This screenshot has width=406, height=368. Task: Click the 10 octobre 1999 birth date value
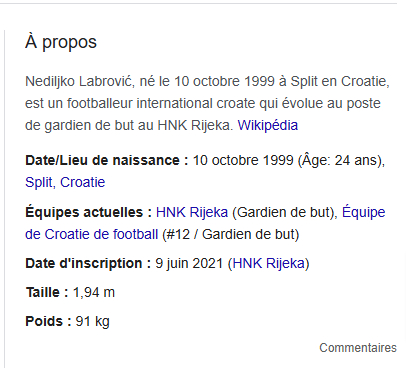pyautogui.click(x=243, y=160)
